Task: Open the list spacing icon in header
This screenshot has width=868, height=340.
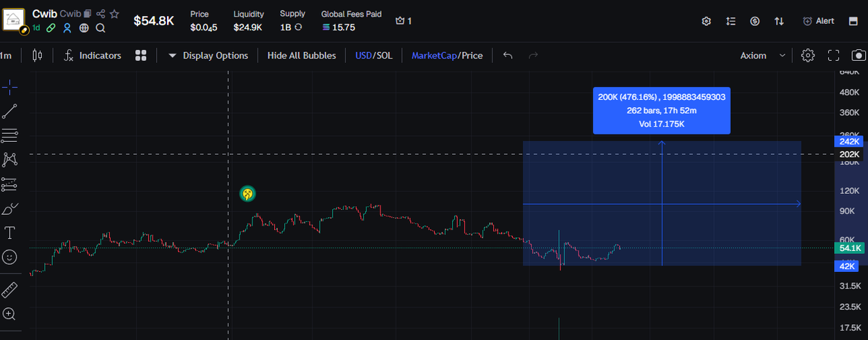Action: click(x=731, y=21)
